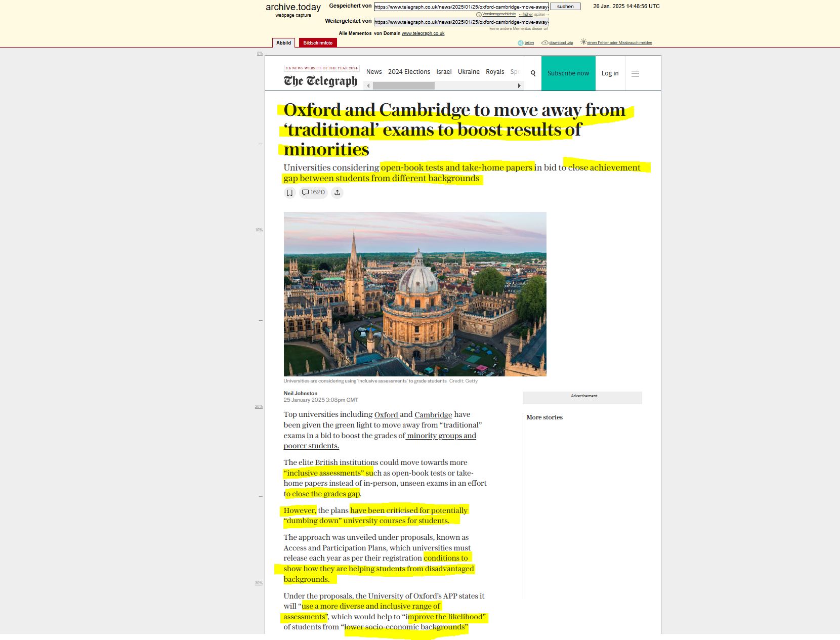The height and width of the screenshot is (640, 840).
Task: Click the Subscribe now button
Action: (x=568, y=73)
